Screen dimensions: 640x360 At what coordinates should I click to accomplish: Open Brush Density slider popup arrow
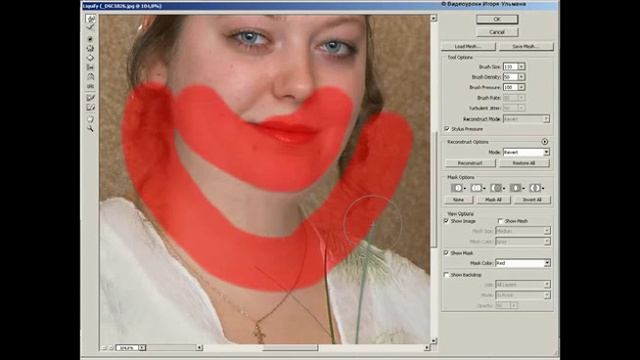tap(522, 77)
